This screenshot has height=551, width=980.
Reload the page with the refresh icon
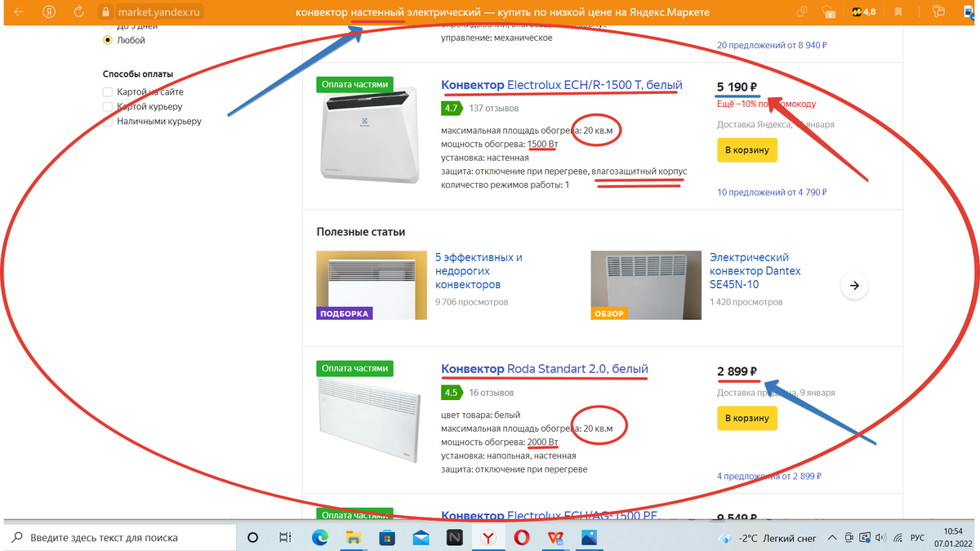point(78,12)
